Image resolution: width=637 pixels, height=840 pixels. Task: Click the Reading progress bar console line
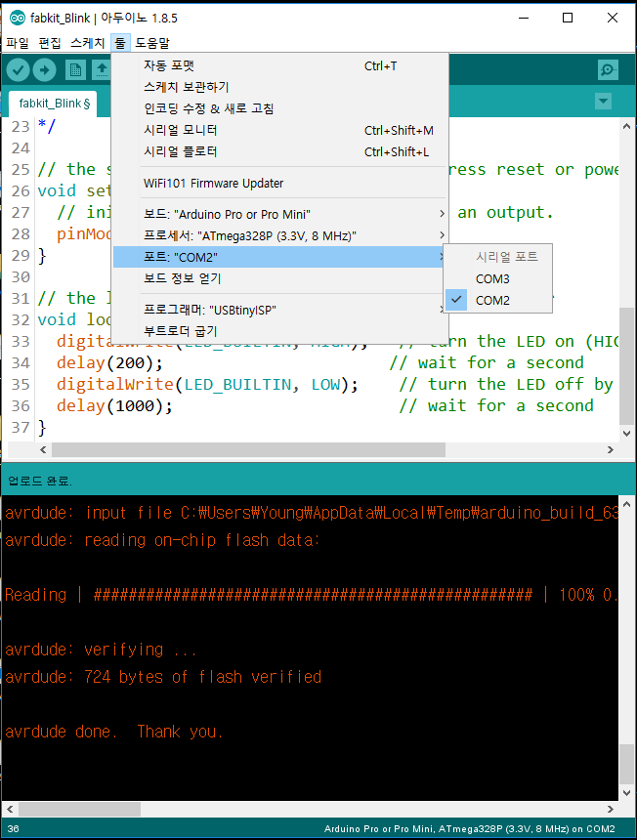click(311, 595)
